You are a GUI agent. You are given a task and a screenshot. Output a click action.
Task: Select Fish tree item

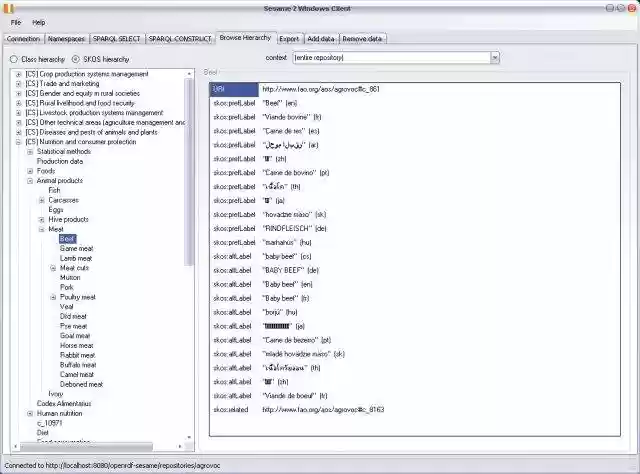54,190
